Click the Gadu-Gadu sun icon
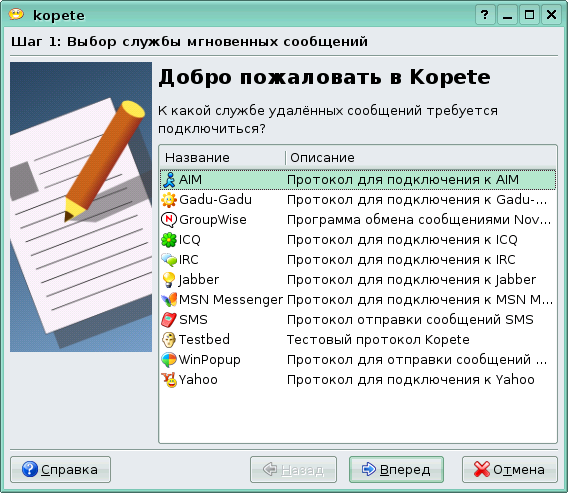The height and width of the screenshot is (493, 568). point(169,200)
